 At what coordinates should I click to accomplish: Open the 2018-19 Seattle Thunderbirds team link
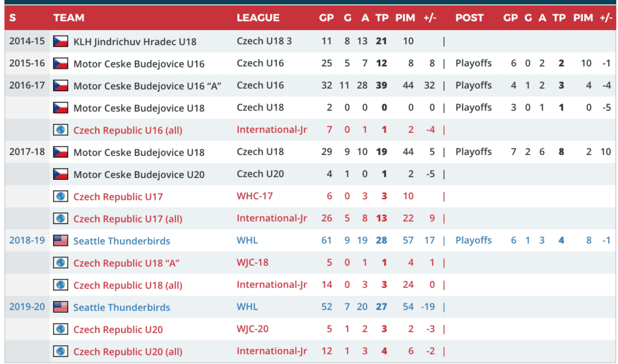(121, 241)
